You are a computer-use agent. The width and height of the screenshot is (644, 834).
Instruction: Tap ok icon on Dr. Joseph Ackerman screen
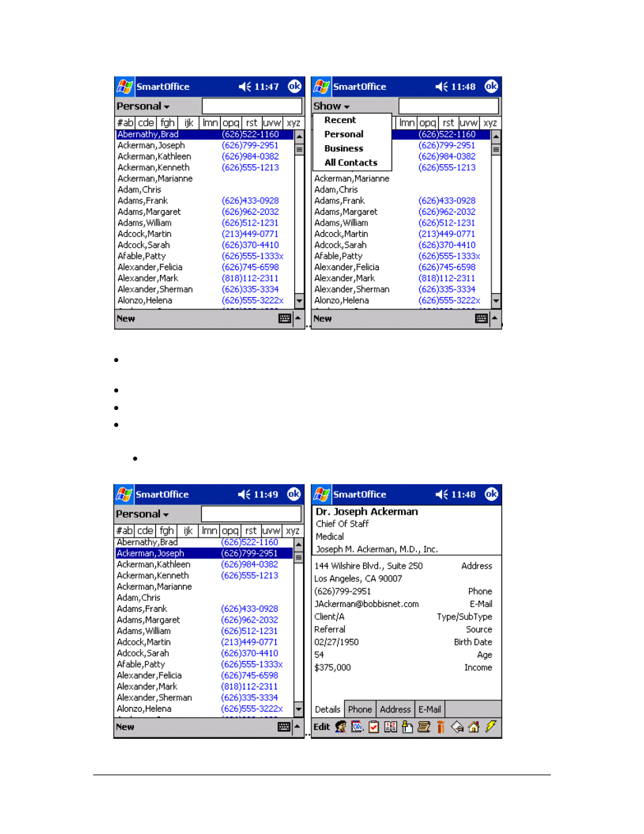pyautogui.click(x=491, y=494)
